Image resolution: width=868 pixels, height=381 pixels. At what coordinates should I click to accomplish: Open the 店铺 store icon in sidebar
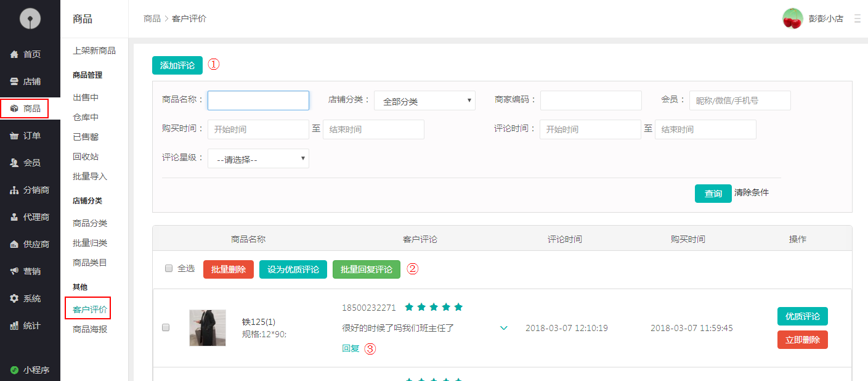[14, 81]
